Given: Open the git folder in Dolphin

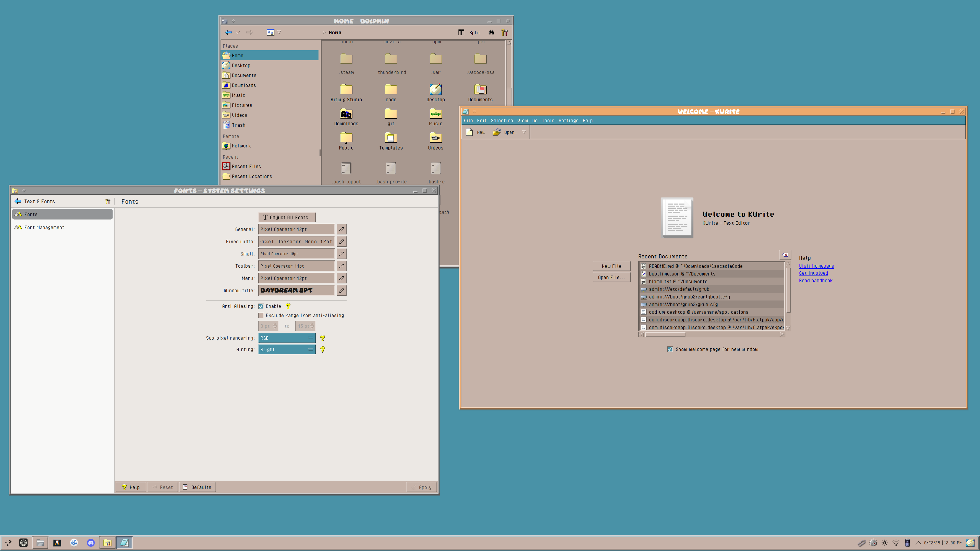Looking at the screenshot, I should pyautogui.click(x=391, y=117).
